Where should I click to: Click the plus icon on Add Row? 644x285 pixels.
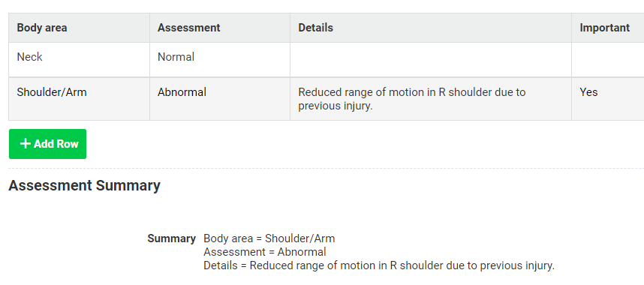tap(26, 144)
